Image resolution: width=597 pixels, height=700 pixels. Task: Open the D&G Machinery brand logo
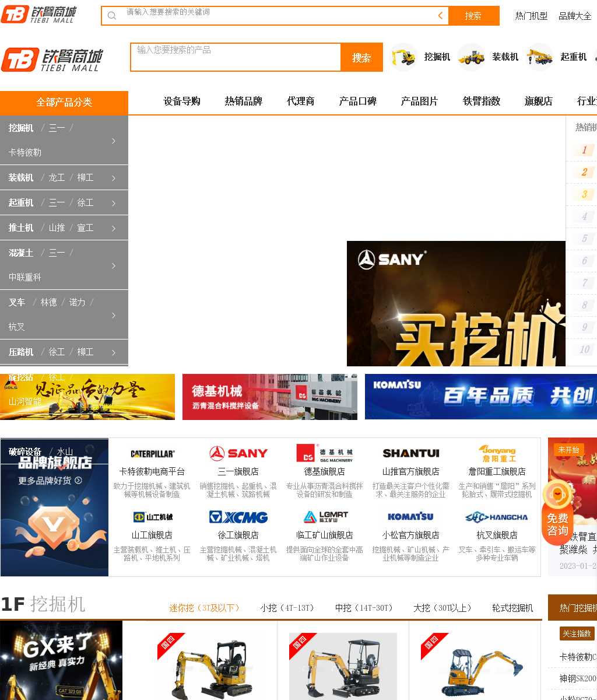click(x=325, y=453)
